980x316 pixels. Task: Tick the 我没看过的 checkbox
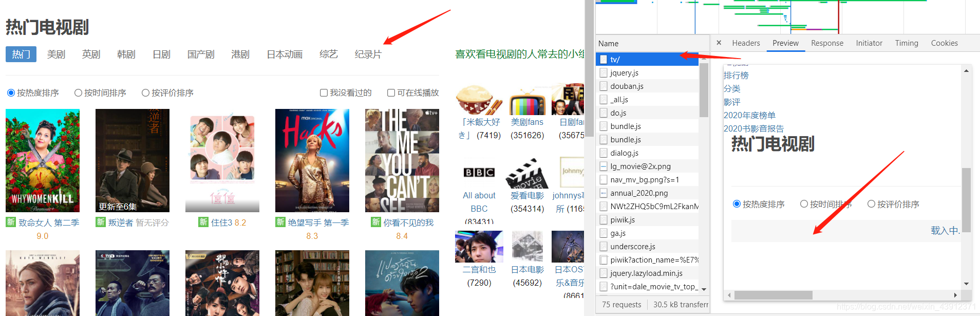click(324, 93)
